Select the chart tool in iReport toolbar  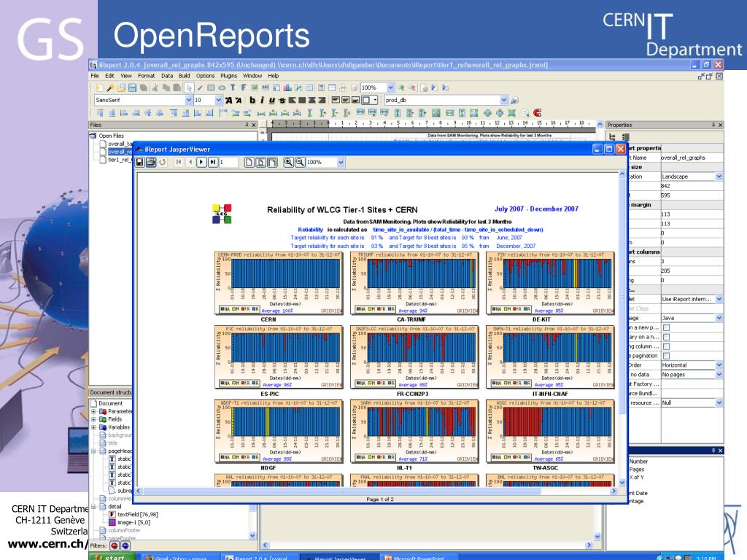pyautogui.click(x=287, y=87)
